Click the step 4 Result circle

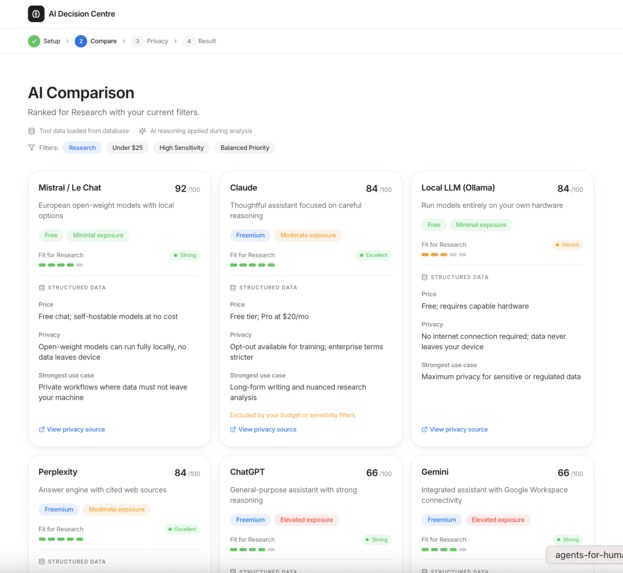[189, 41]
